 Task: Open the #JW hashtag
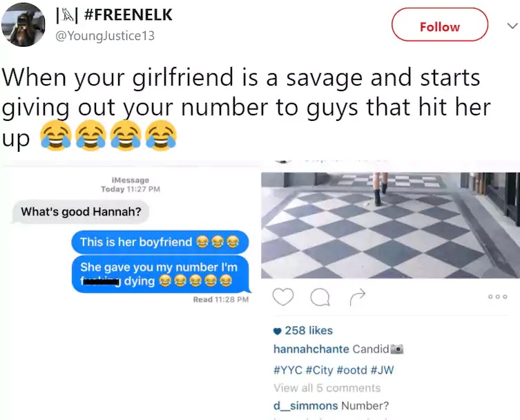coord(382,370)
